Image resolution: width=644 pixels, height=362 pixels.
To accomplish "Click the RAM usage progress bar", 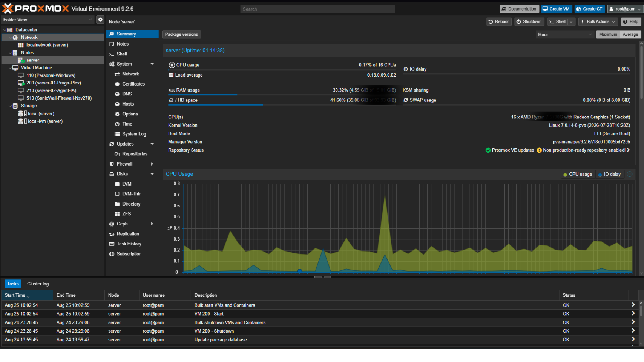I will click(282, 95).
